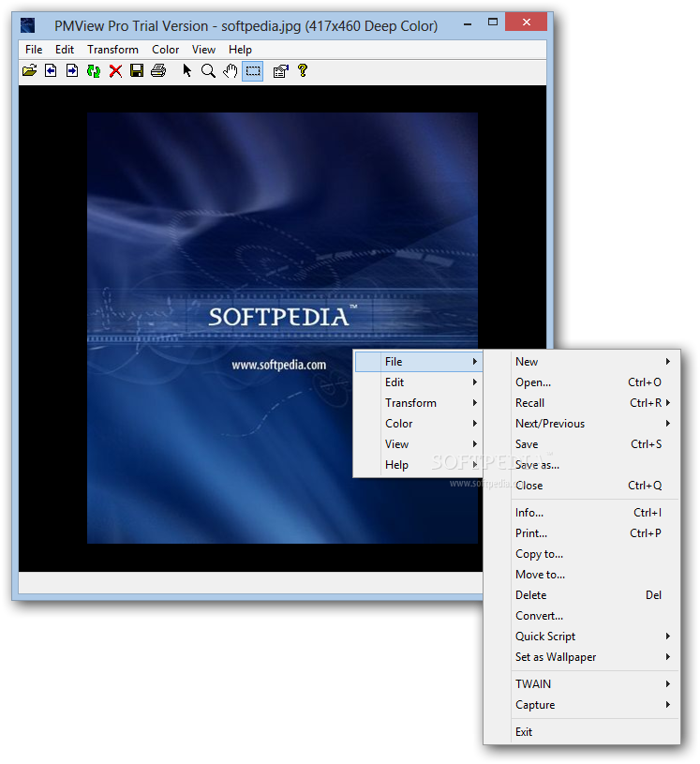
Task: Open the Help menu in menu bar
Action: 240,50
